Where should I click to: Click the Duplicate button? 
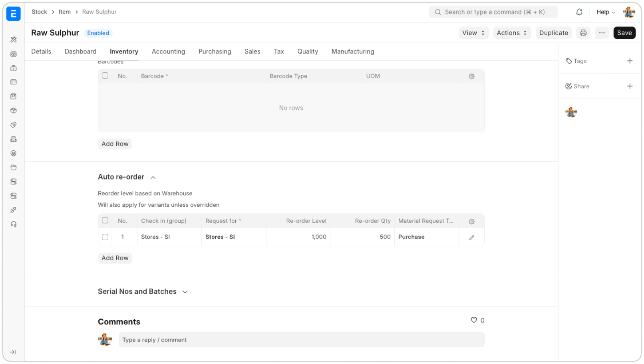pyautogui.click(x=553, y=33)
